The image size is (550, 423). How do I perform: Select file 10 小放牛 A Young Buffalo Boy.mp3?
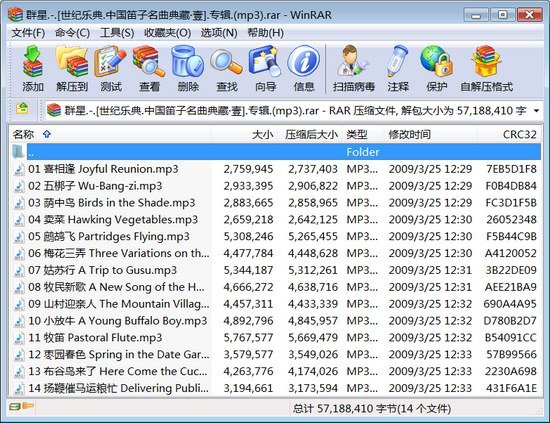coord(276,321)
